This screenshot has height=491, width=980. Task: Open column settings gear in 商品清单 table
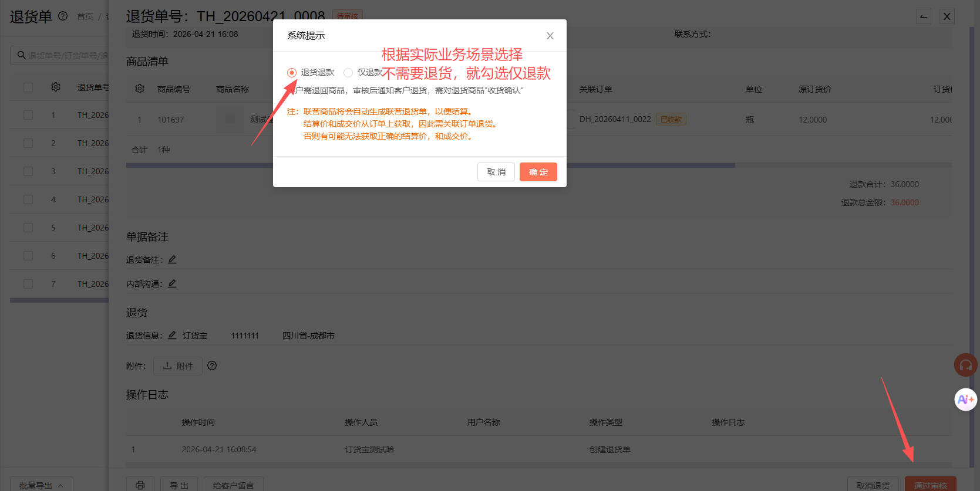(x=140, y=89)
